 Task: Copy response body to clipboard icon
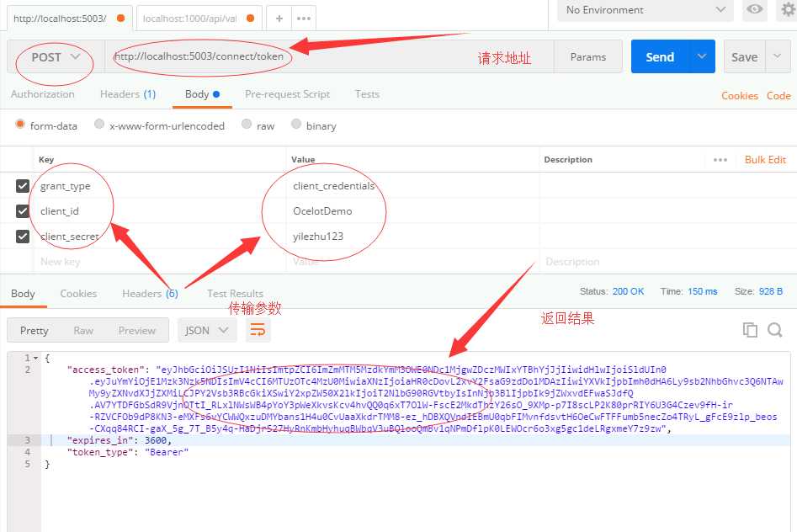pyautogui.click(x=750, y=330)
